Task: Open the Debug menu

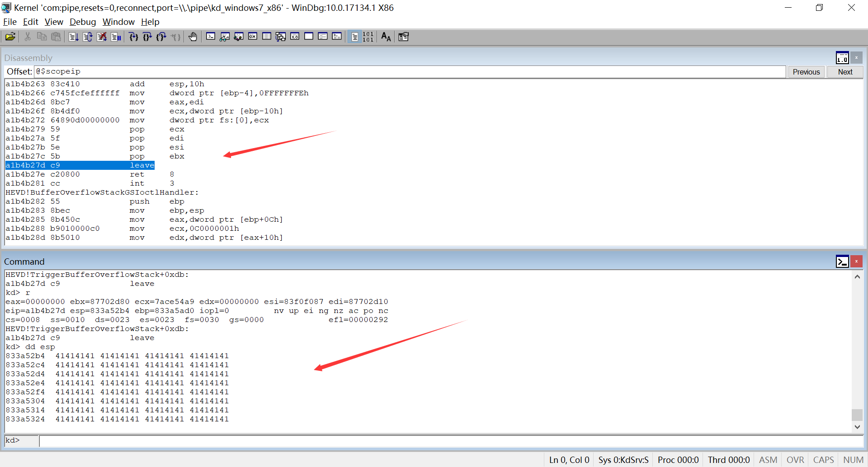Action: pyautogui.click(x=83, y=22)
